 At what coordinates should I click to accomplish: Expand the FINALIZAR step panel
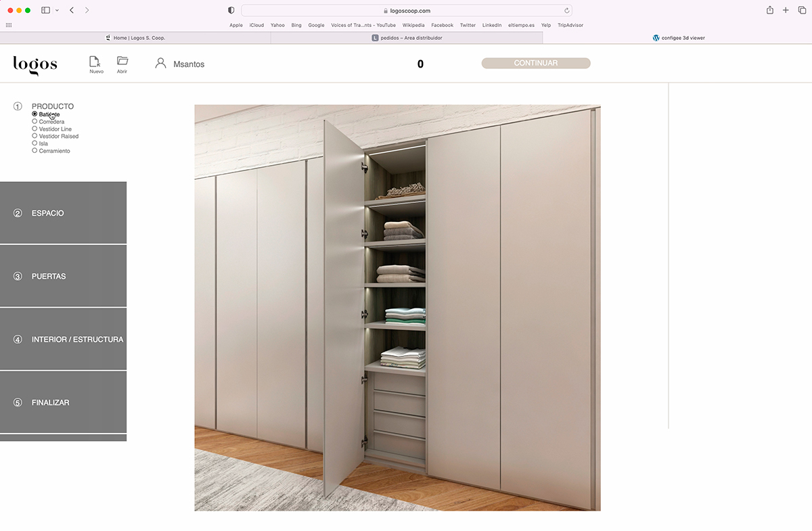coord(63,402)
